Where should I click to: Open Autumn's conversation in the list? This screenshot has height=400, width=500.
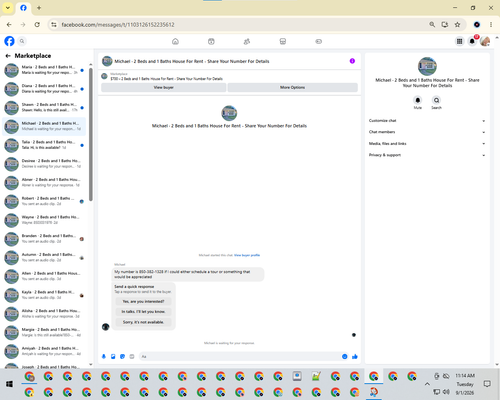pos(44,258)
